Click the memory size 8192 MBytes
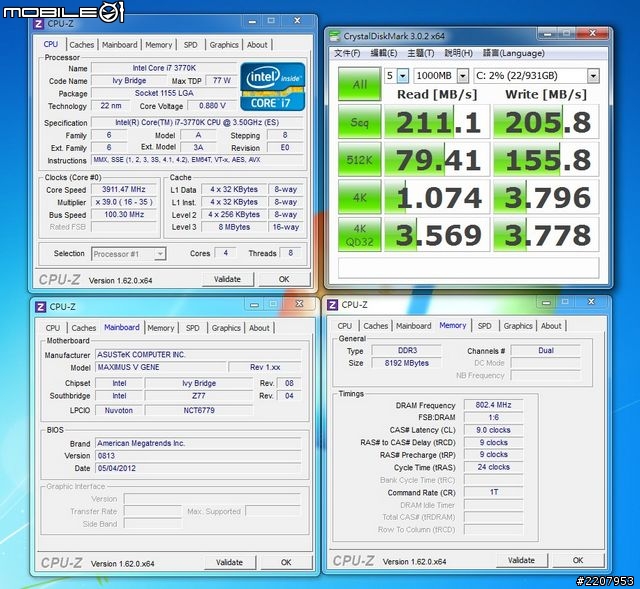 click(407, 363)
